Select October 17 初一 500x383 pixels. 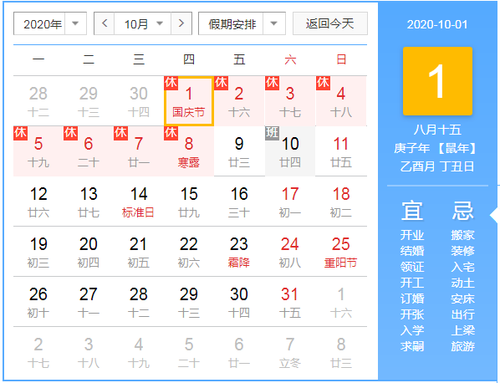290,201
